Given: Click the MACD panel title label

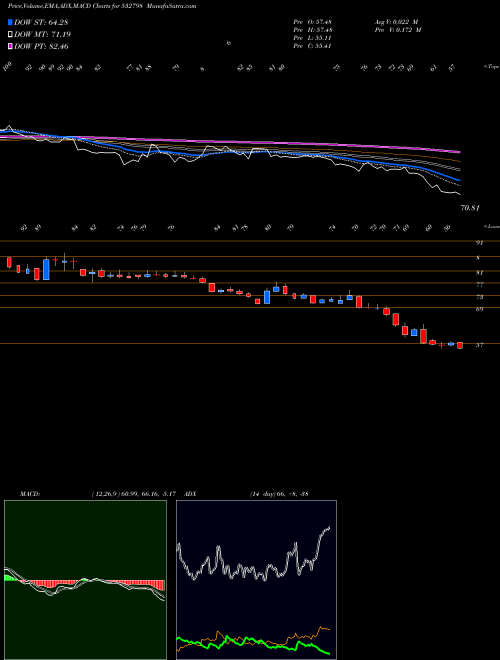Looking at the screenshot, I should click(x=29, y=494).
